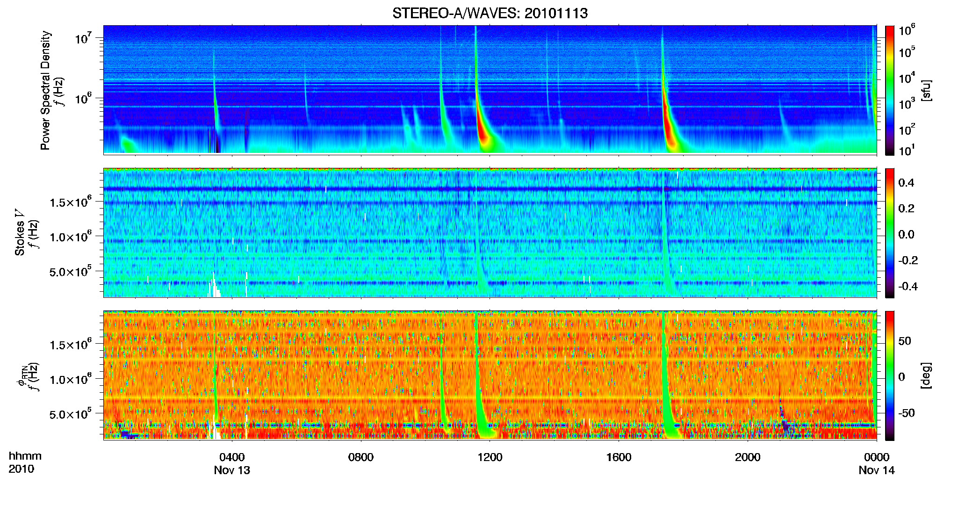Click the 1.0×10^6 tick on Stokes V panel

click(71, 237)
